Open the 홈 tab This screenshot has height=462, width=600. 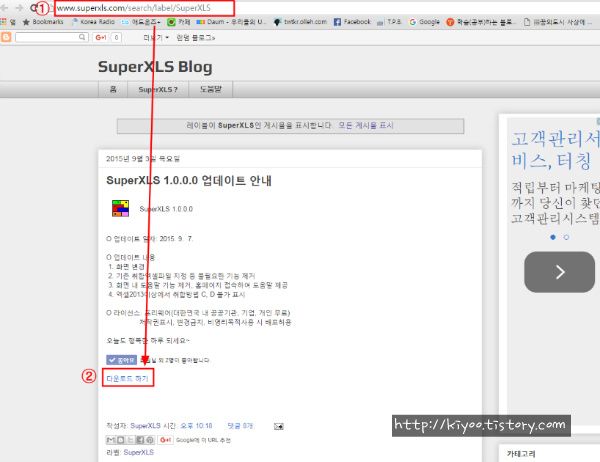click(x=113, y=89)
